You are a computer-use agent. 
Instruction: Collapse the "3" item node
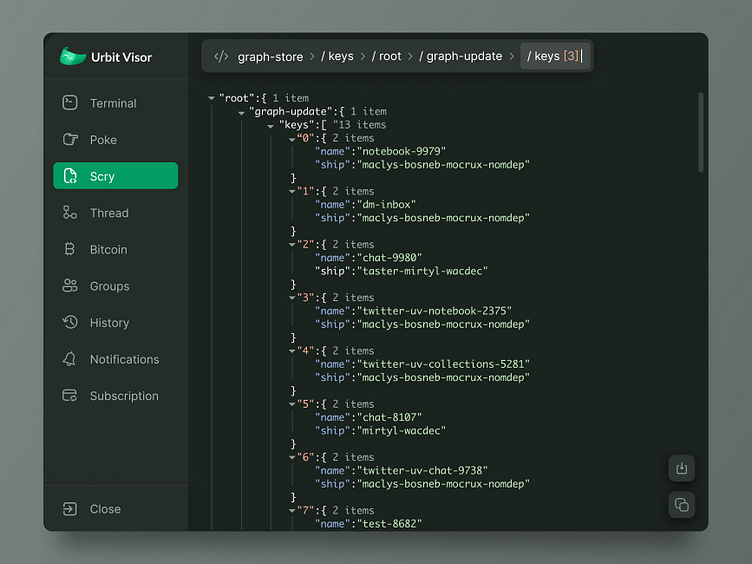click(292, 298)
